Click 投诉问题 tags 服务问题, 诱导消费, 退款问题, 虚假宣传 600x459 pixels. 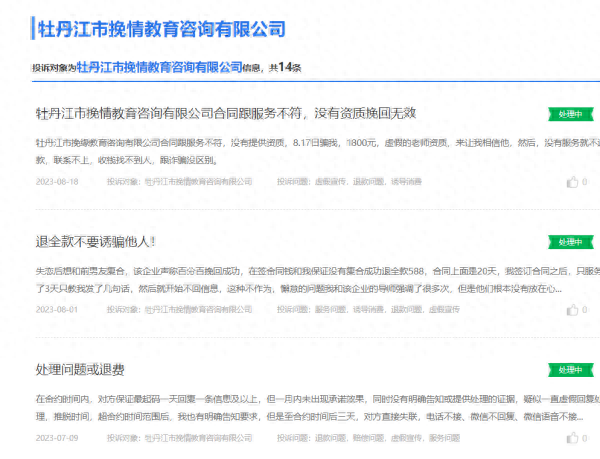pyautogui.click(x=387, y=309)
